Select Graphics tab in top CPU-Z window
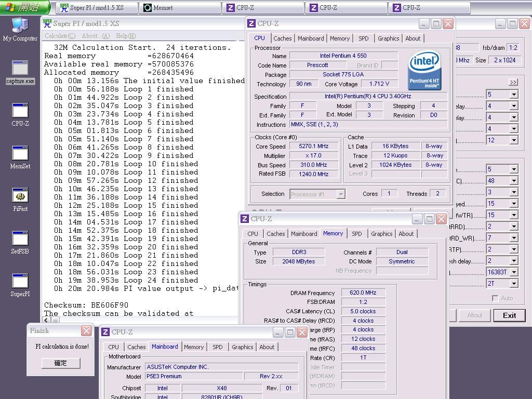The height and width of the screenshot is (399, 532). click(388, 38)
